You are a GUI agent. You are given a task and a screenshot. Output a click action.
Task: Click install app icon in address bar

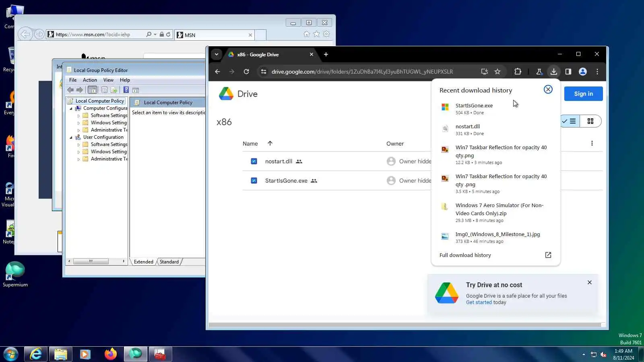484,72
